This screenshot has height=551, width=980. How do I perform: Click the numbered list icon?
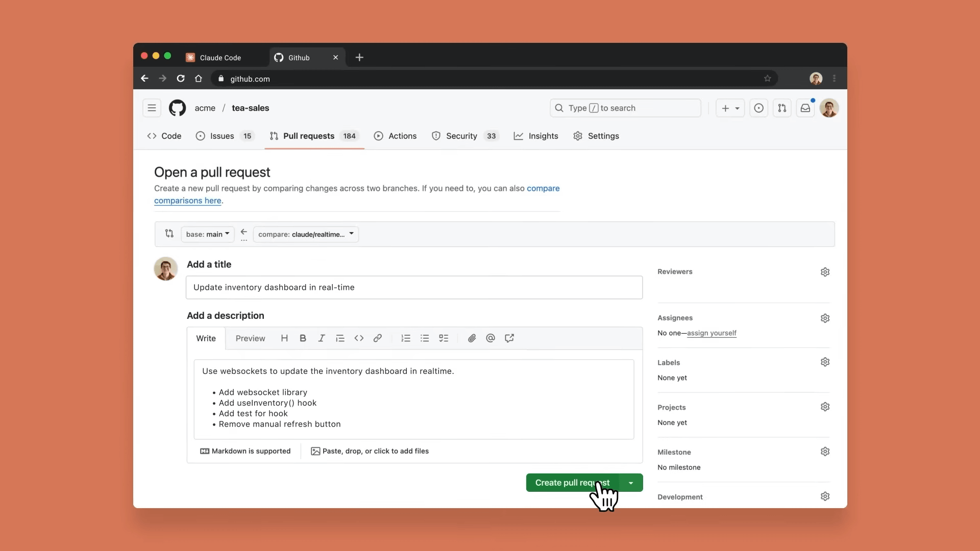(x=406, y=338)
